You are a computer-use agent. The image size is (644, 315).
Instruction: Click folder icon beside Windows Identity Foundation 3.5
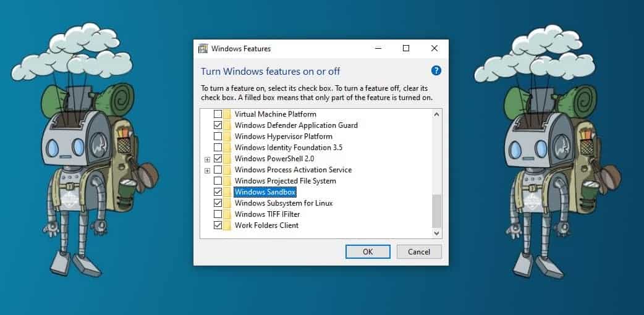tap(227, 148)
